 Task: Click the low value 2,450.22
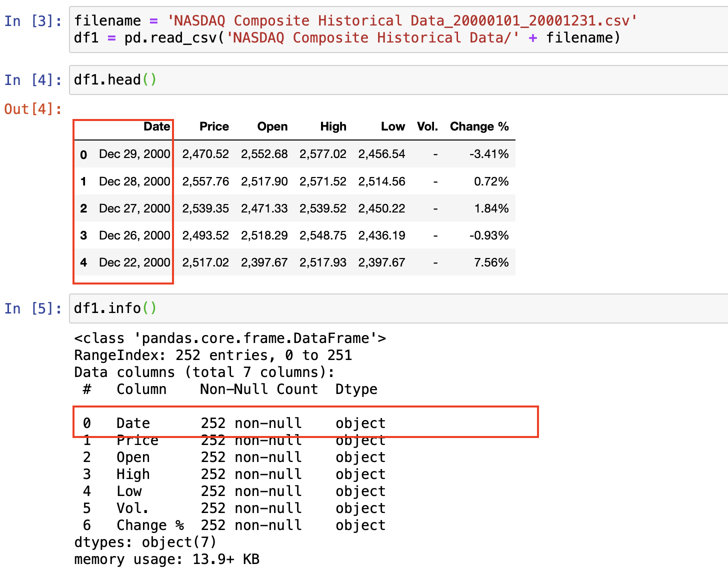381,208
